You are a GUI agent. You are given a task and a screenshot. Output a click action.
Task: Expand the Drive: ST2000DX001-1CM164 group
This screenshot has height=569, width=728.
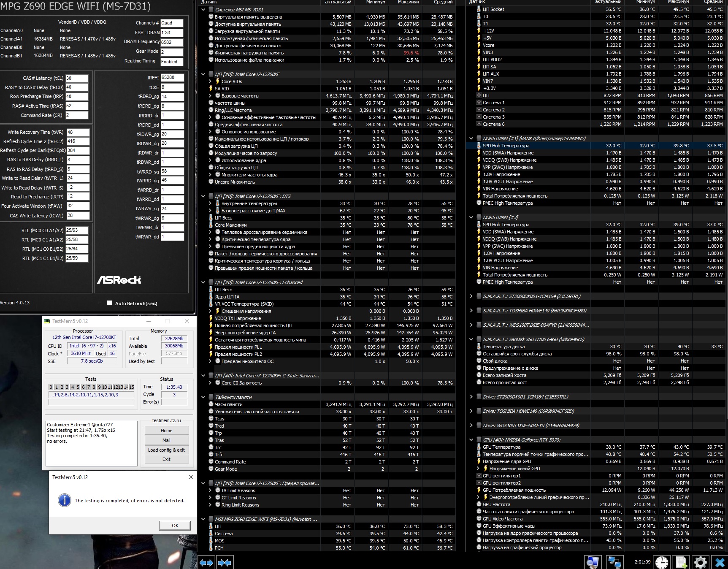[x=471, y=397]
